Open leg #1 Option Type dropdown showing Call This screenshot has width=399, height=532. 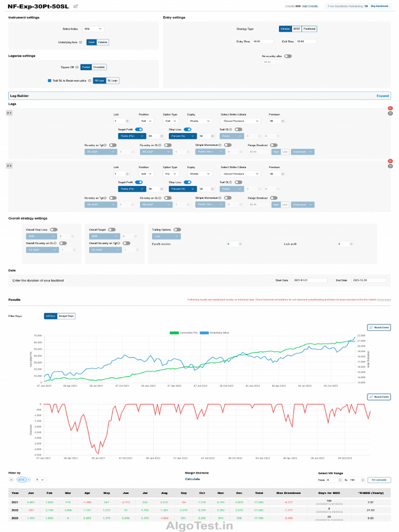pyautogui.click(x=170, y=121)
